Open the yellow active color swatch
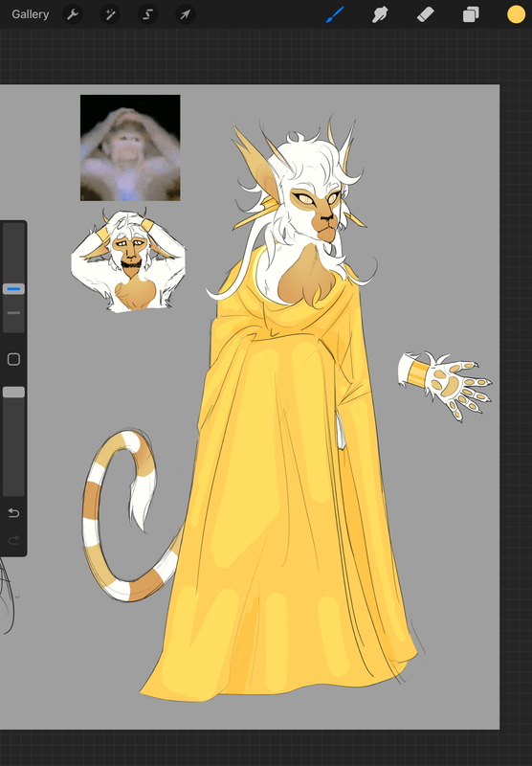Screen dimensions: 532x766 (516, 14)
